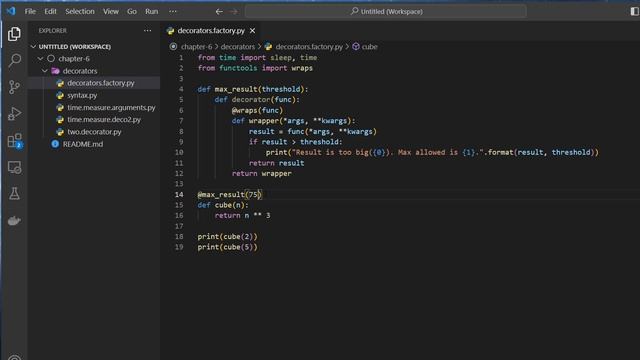Open the overflow menu ellipsis in menu bar
This screenshot has width=640, height=360.
coord(173,11)
